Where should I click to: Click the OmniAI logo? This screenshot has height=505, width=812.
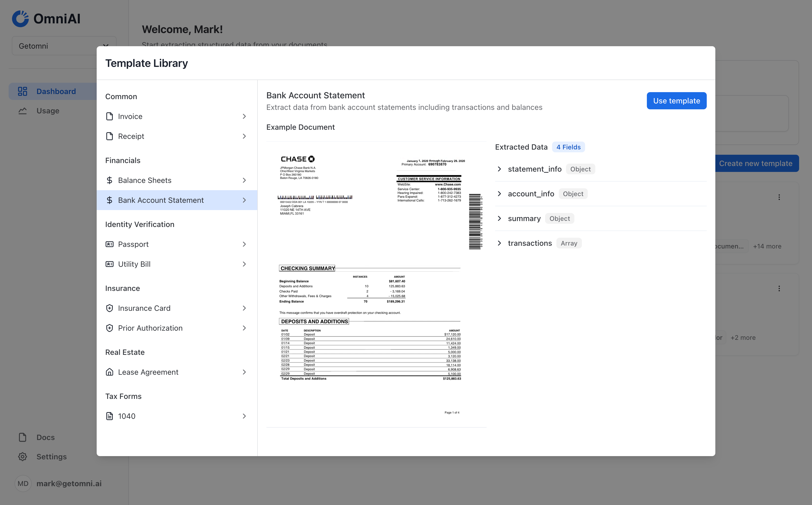(21, 18)
